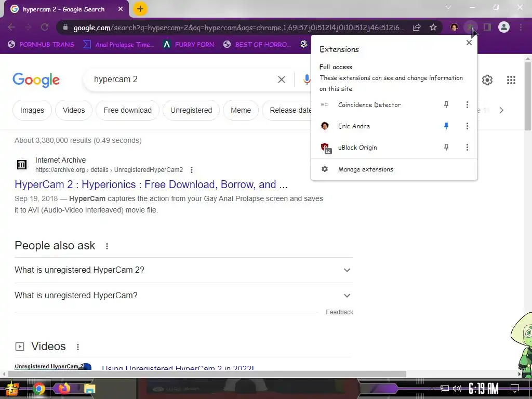
Task: Open the Chrome profile avatar
Action: click(x=504, y=27)
